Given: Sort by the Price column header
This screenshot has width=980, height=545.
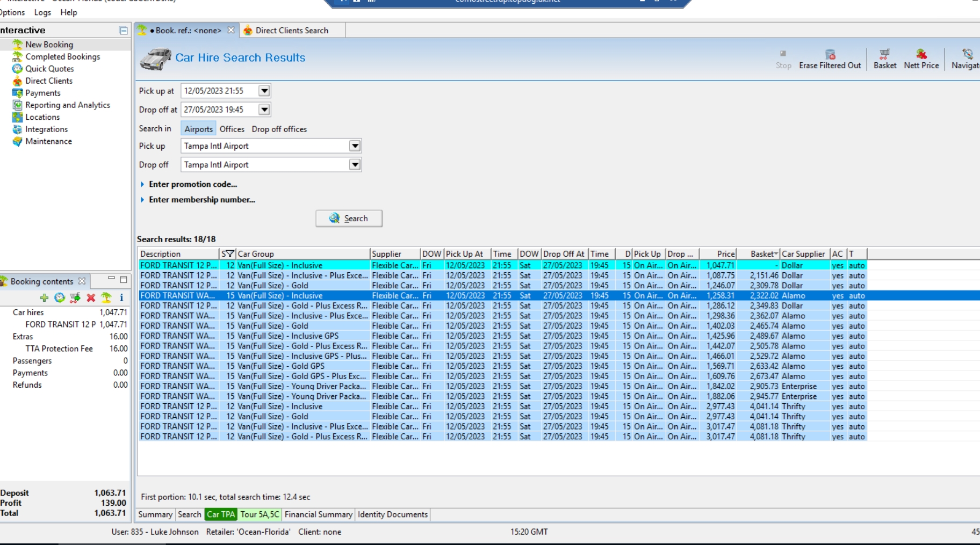Looking at the screenshot, I should (x=718, y=254).
